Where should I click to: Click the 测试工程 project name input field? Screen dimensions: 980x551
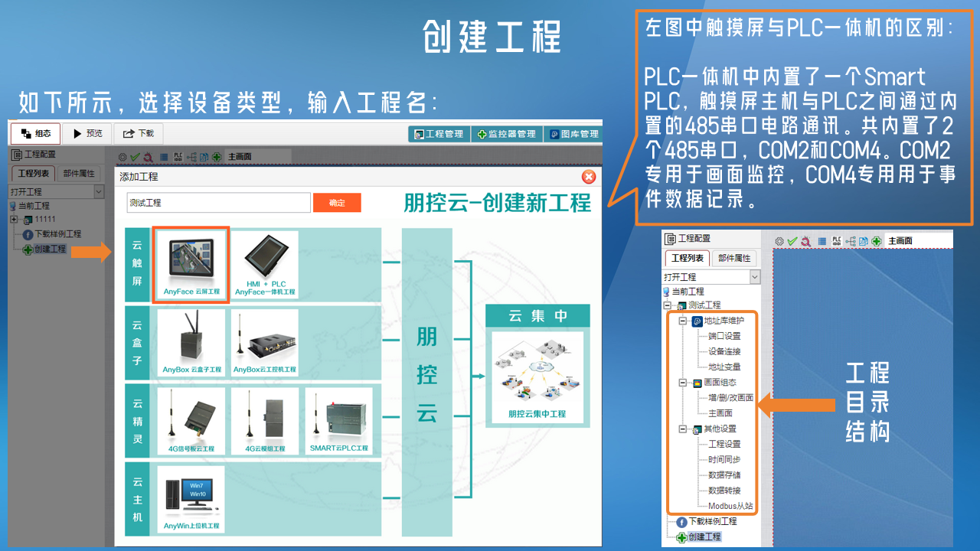(218, 203)
